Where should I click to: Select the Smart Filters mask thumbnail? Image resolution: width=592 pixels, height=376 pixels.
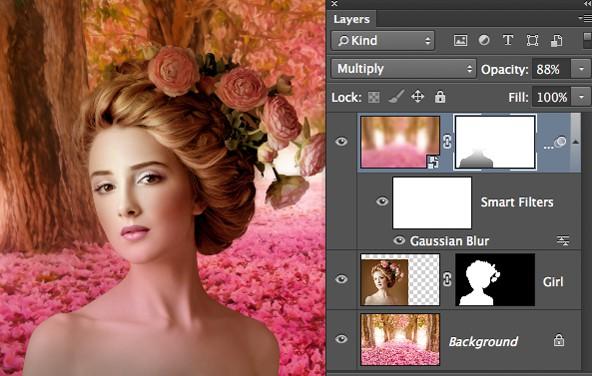point(432,203)
